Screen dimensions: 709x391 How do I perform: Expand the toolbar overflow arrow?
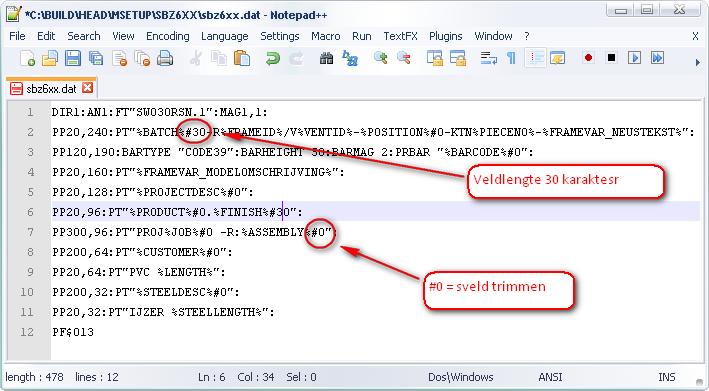(697, 62)
